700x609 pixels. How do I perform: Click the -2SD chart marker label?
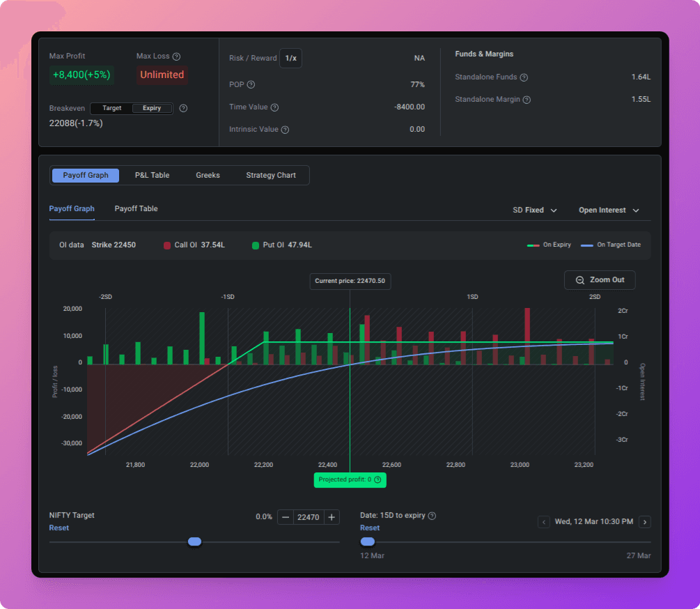click(x=105, y=297)
